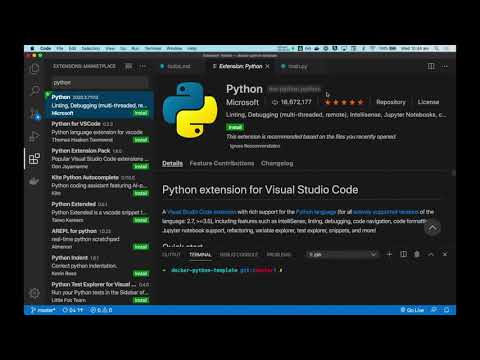This screenshot has height=360, width=480.
Task: Create a new terminal with the plus icon
Action: (x=389, y=254)
